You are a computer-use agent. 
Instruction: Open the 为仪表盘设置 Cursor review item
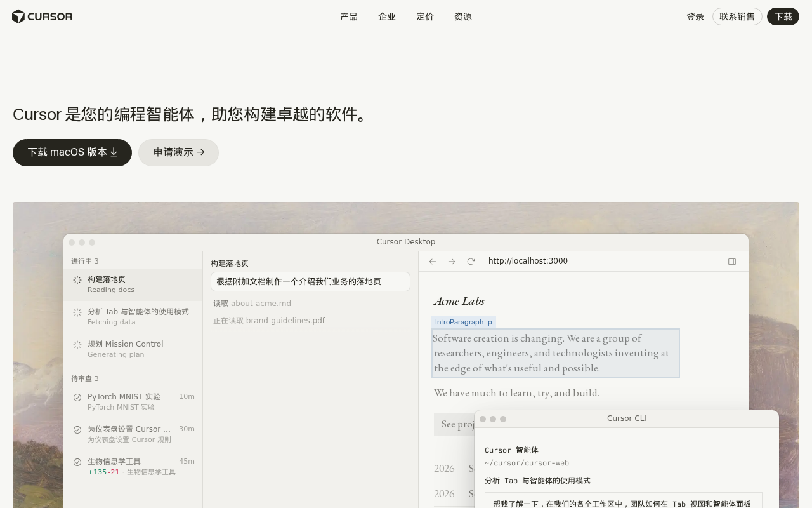133,434
